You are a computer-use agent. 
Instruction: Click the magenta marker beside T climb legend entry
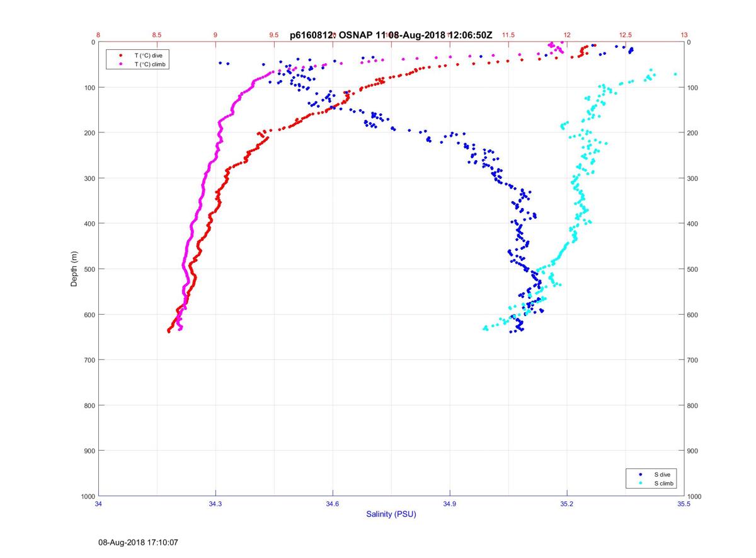click(x=121, y=64)
